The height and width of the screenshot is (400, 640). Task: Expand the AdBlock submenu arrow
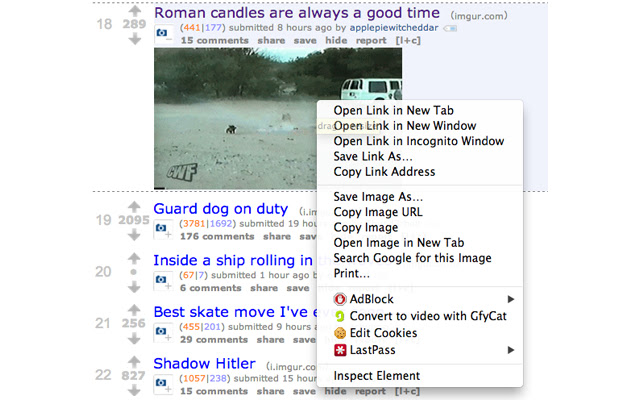point(511,299)
